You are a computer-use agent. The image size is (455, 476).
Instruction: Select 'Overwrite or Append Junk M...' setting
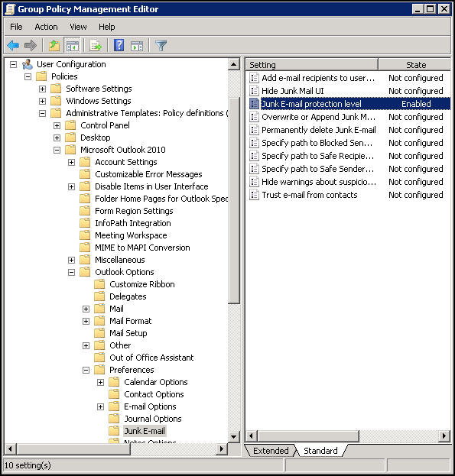pyautogui.click(x=318, y=117)
